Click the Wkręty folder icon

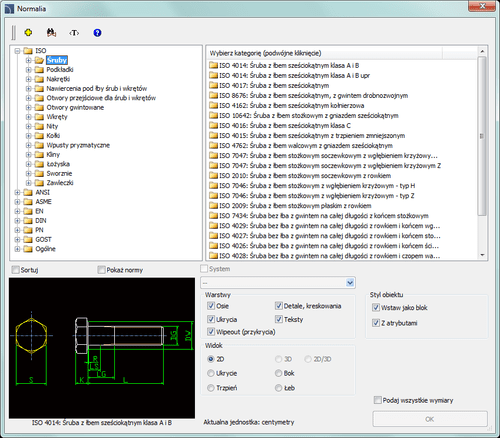[x=39, y=117]
